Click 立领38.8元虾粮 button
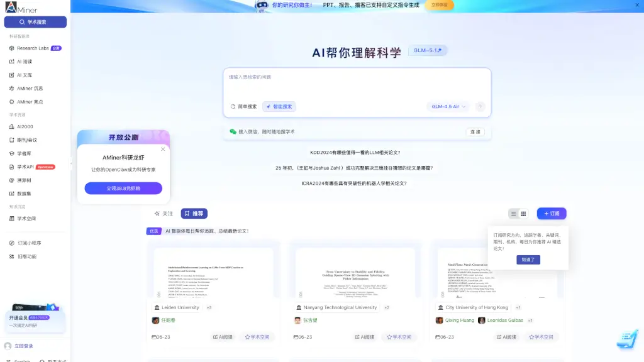The image size is (644, 362). pos(123,189)
